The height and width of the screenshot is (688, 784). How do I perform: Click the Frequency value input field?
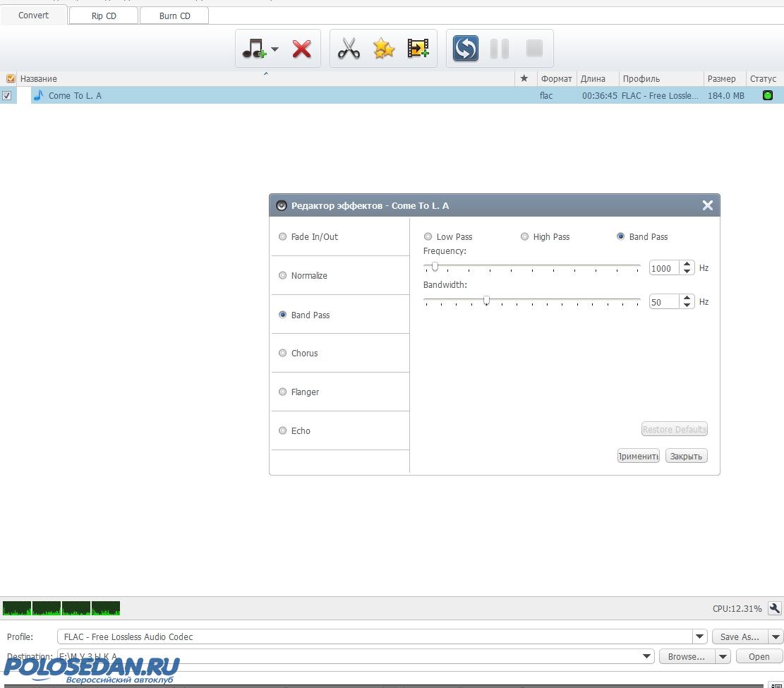(663, 268)
